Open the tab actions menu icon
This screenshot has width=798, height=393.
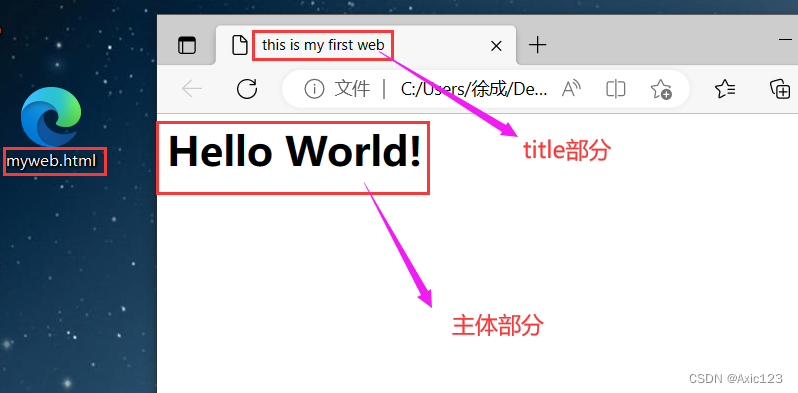tap(187, 46)
